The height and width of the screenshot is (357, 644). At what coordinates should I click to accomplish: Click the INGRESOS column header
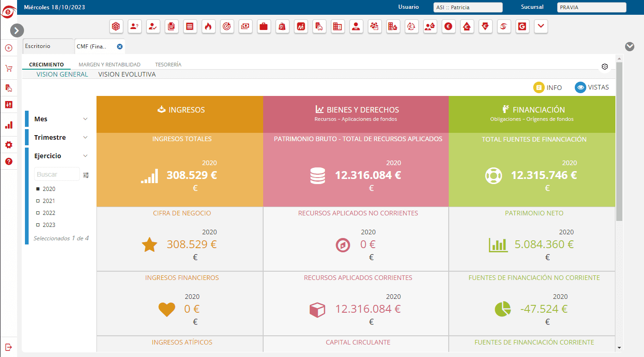point(180,114)
